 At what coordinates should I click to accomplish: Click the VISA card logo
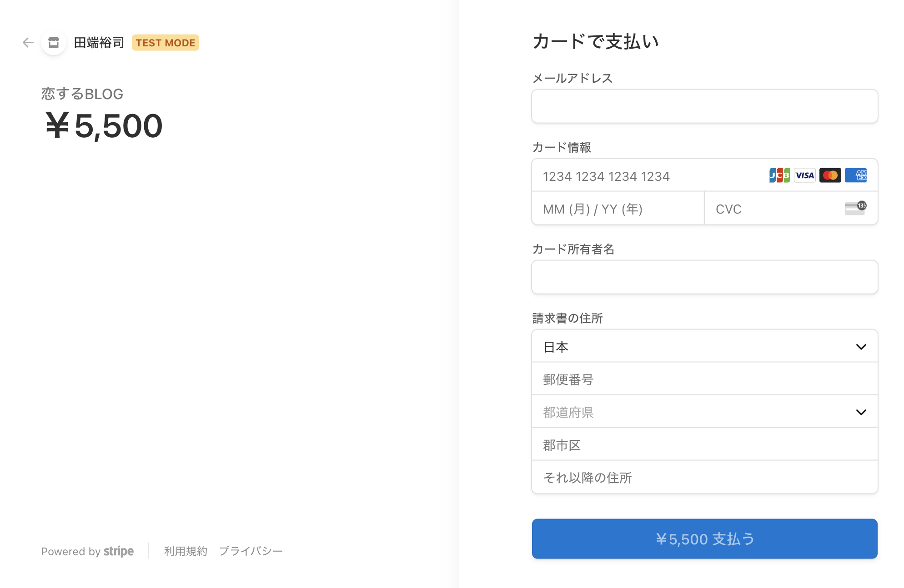click(805, 175)
